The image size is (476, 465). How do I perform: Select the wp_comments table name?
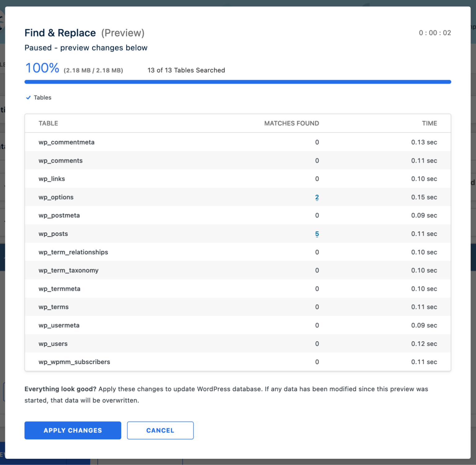coord(60,161)
